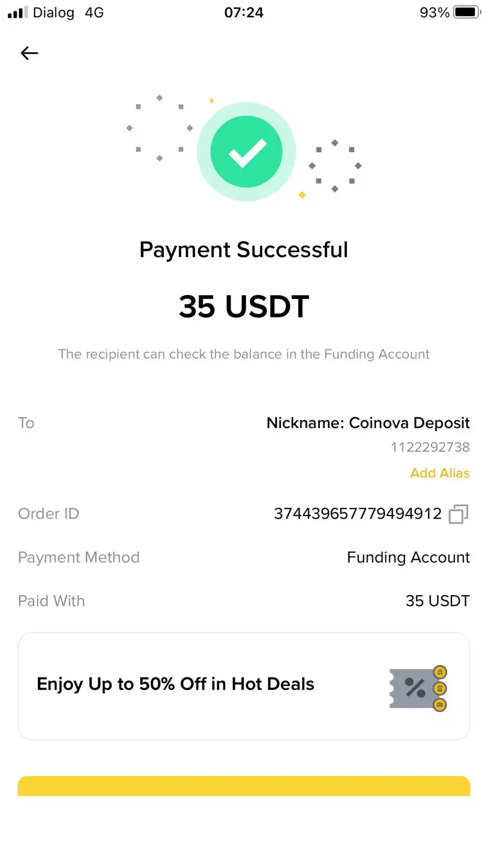This screenshot has width=488, height=868.
Task: Tap the Hot Deals coupon icon
Action: [x=418, y=688]
